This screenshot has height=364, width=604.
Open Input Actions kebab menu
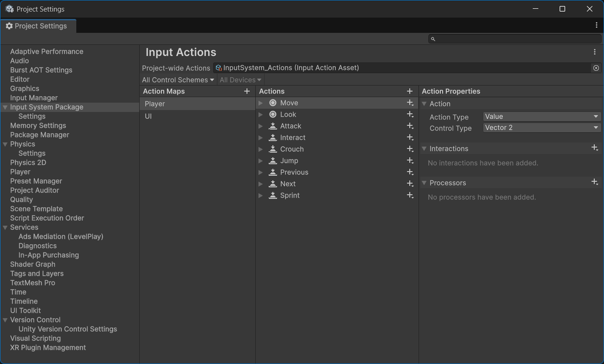point(595,52)
